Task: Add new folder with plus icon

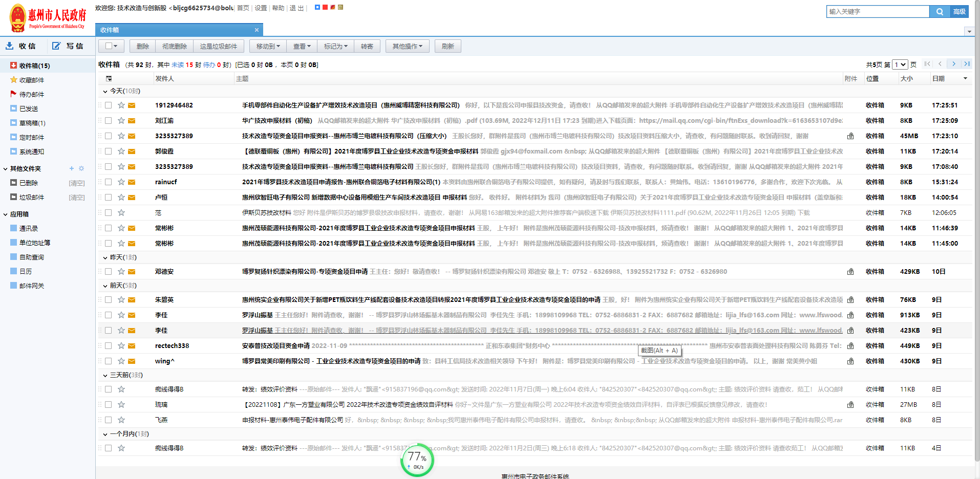Action: pyautogui.click(x=72, y=168)
